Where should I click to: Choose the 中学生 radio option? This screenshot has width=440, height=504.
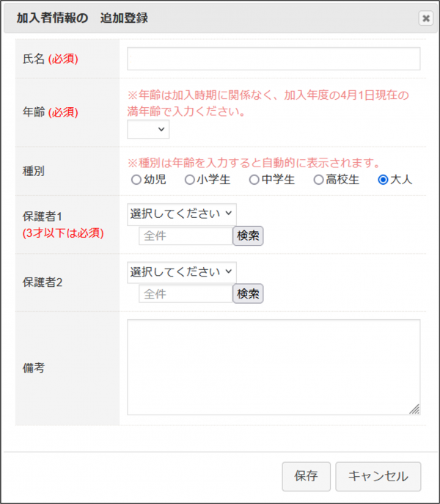pyautogui.click(x=254, y=180)
